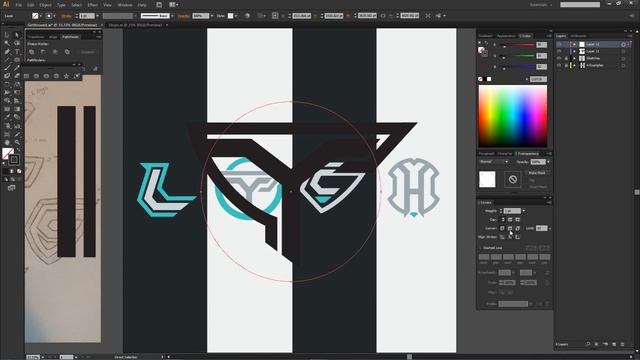
Task: Pick a color from the spectrum
Action: pyautogui.click(x=513, y=116)
